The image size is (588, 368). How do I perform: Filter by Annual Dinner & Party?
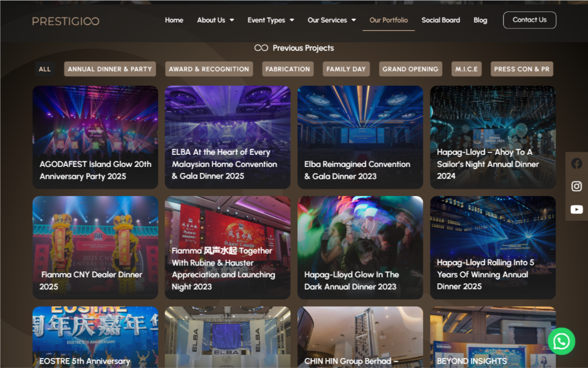[x=110, y=69]
